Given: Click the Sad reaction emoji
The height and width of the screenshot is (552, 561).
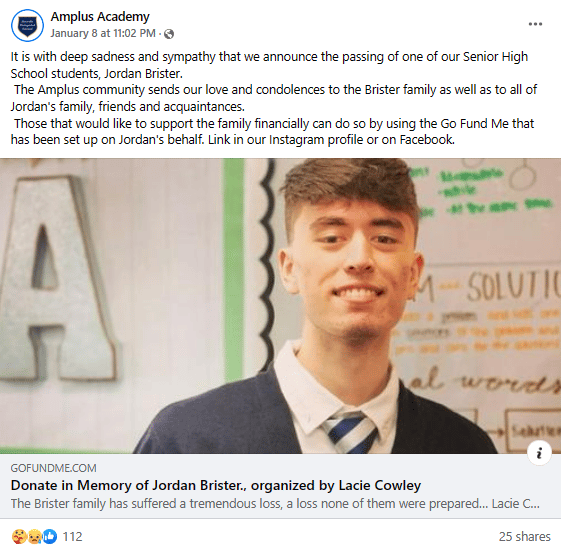Looking at the screenshot, I should tap(35, 537).
